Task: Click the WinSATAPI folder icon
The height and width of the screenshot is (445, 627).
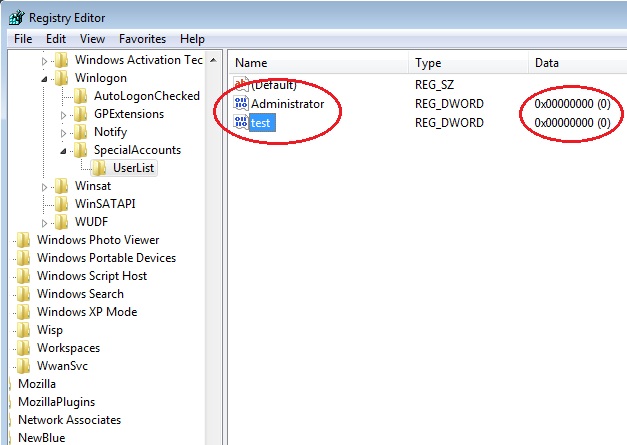Action: [62, 204]
